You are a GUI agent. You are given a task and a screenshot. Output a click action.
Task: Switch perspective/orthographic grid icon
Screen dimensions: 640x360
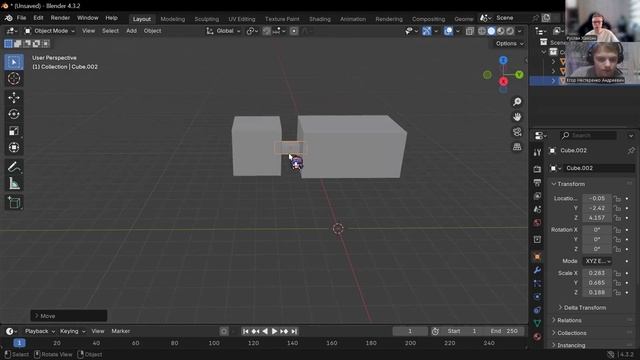517,147
